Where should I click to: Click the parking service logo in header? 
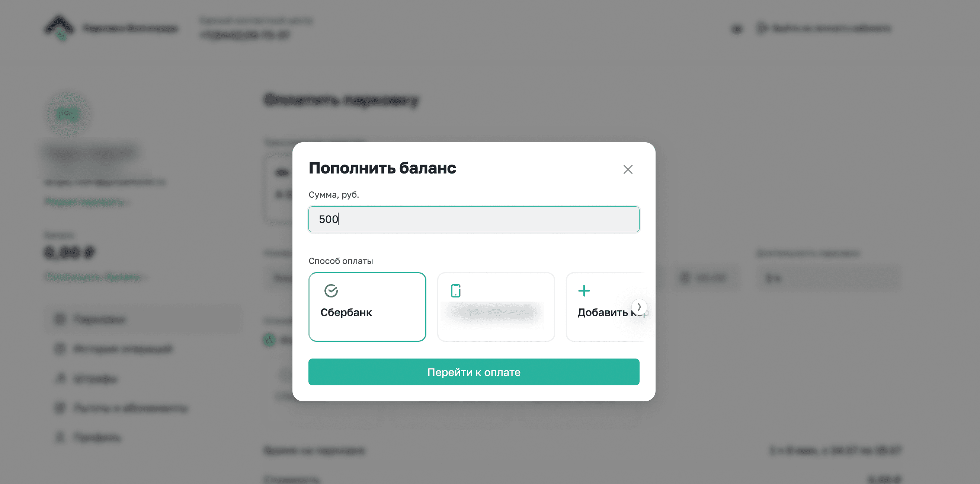pyautogui.click(x=60, y=28)
